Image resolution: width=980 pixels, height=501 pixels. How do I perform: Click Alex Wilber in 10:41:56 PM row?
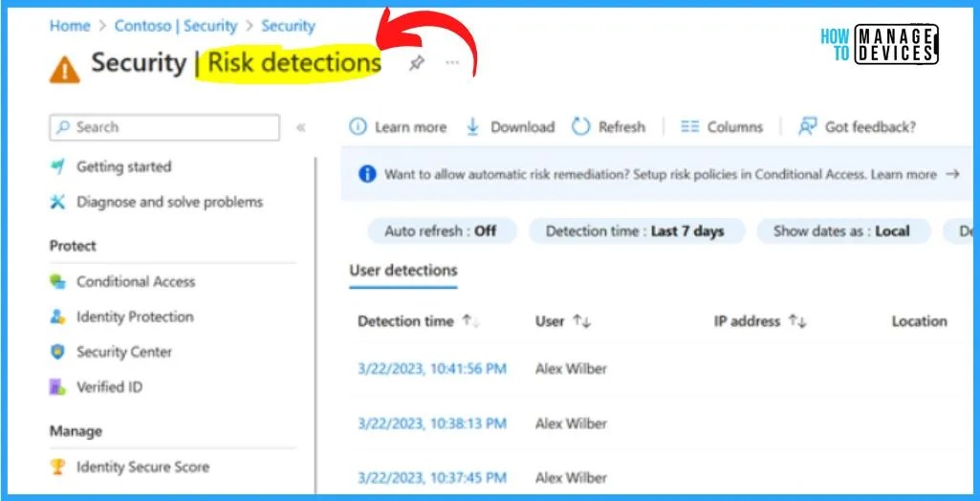(571, 368)
